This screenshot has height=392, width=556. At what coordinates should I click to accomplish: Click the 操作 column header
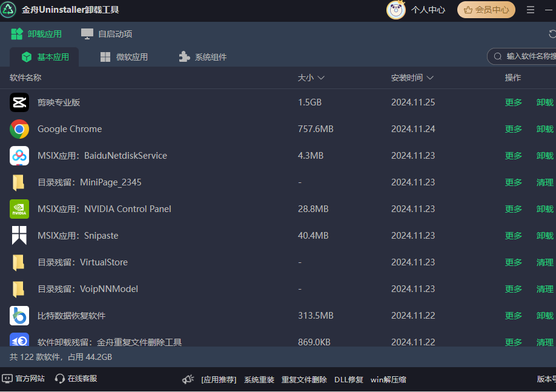[x=513, y=78]
